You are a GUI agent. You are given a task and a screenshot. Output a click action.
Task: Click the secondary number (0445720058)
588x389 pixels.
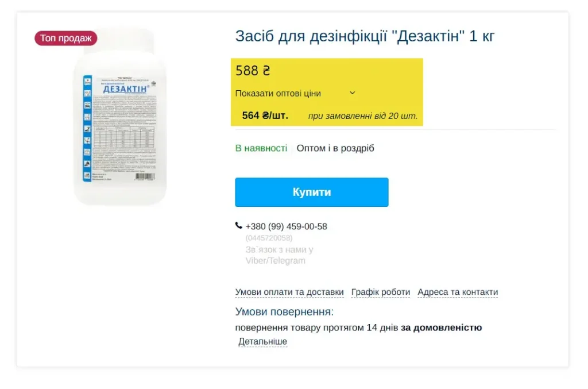269,238
